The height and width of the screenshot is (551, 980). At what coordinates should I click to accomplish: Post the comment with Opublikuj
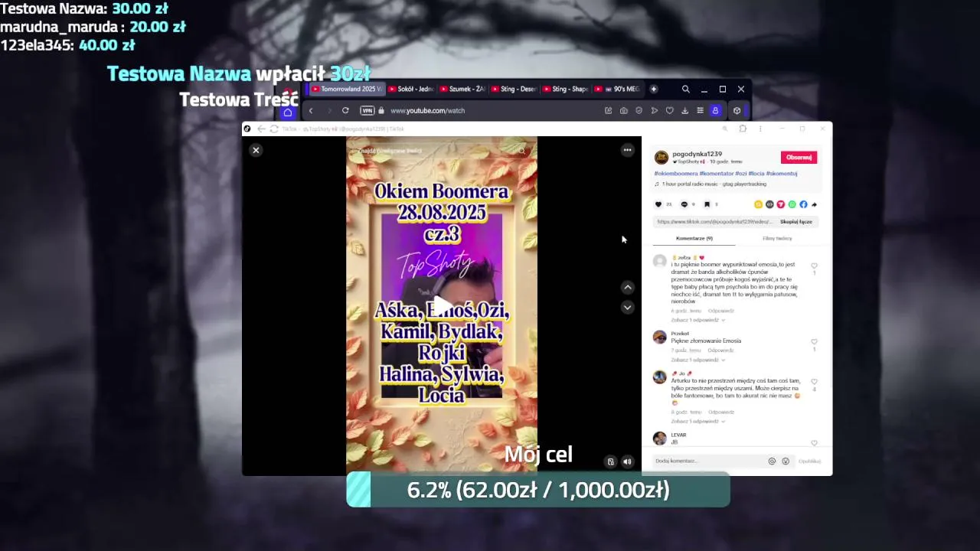809,461
